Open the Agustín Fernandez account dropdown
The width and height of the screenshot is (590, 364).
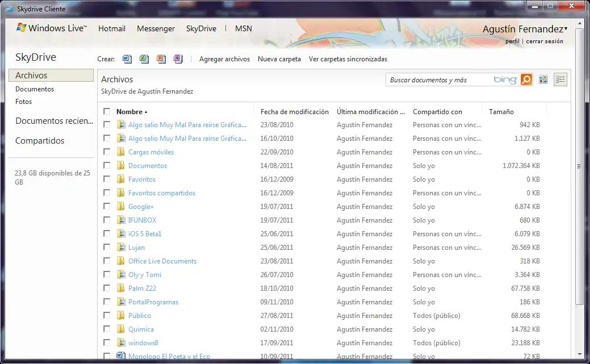525,29
